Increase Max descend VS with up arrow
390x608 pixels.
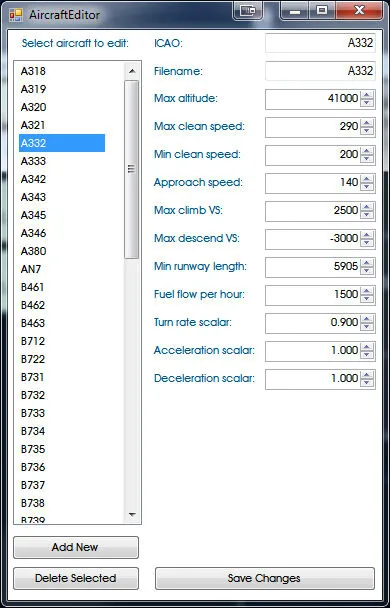[x=367, y=235]
